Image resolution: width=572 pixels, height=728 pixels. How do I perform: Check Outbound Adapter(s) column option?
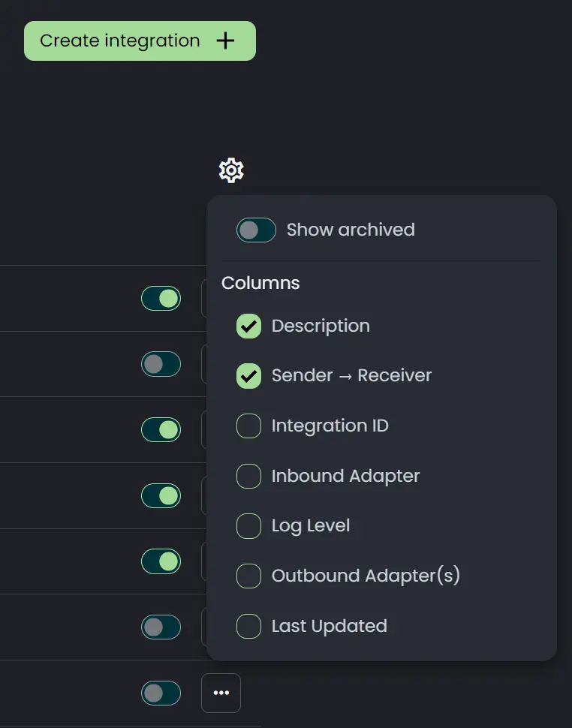[x=249, y=576]
